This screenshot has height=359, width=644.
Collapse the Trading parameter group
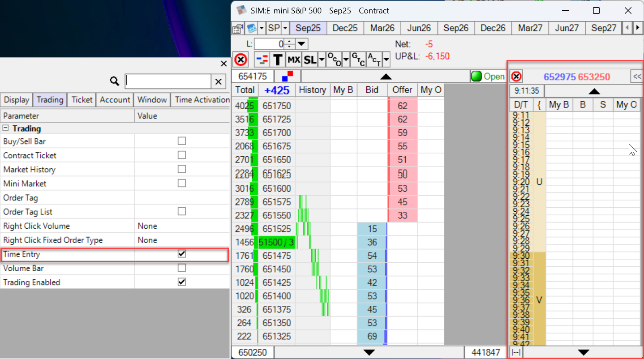click(x=6, y=128)
